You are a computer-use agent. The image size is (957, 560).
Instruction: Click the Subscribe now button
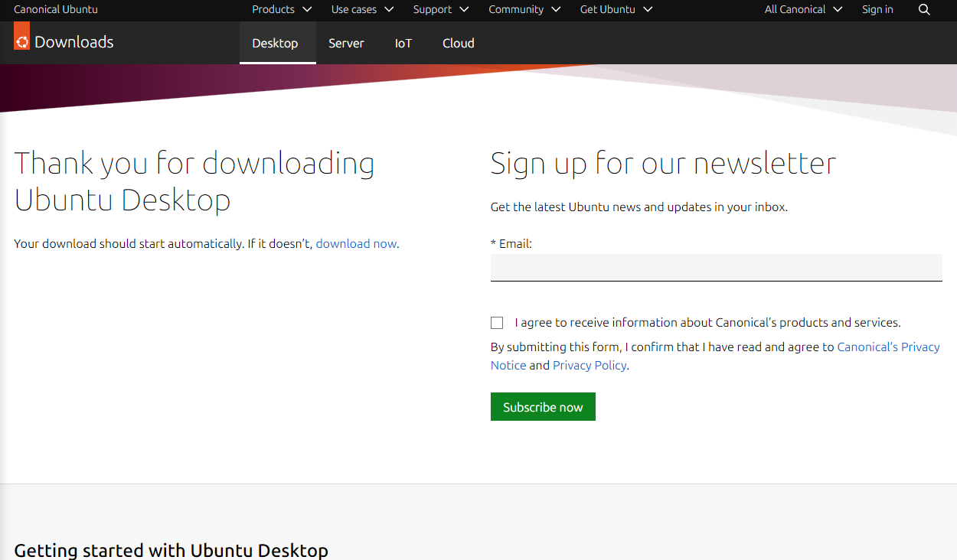click(x=543, y=407)
